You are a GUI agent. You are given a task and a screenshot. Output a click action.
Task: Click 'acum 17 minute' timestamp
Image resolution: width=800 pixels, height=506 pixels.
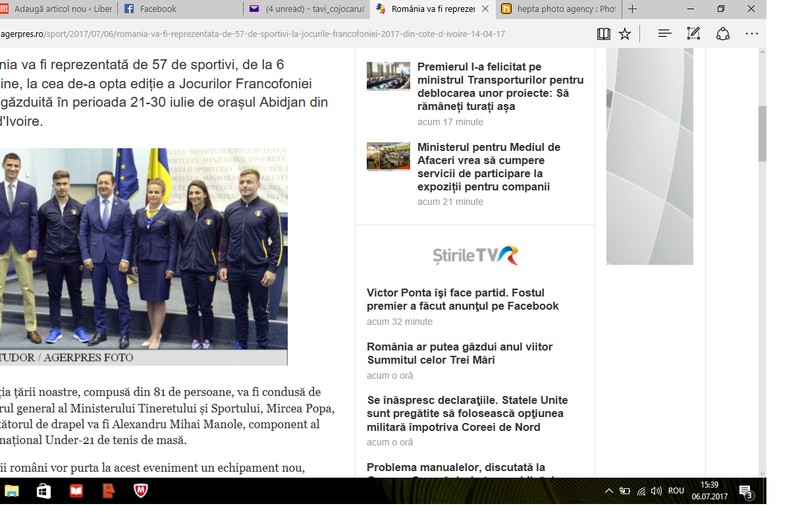click(x=450, y=122)
